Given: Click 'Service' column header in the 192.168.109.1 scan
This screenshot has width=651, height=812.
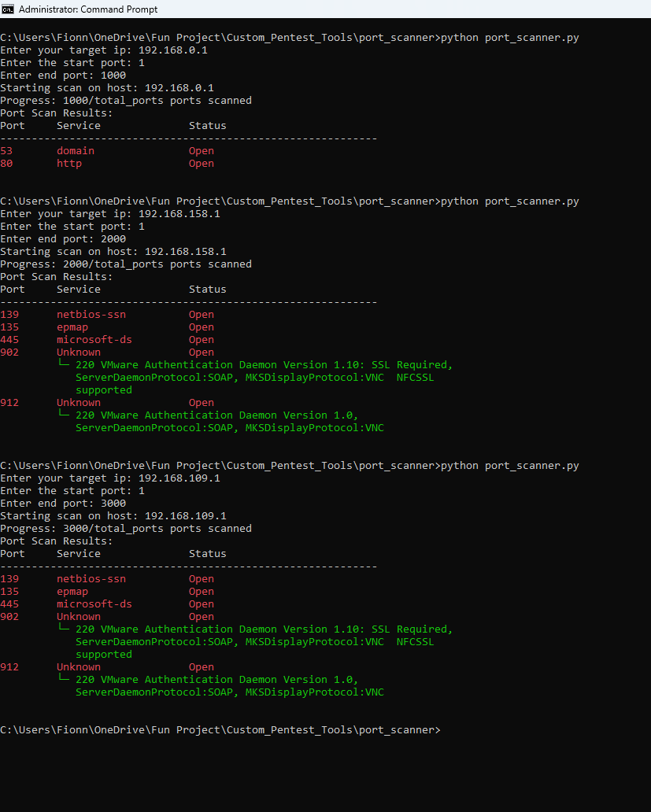Looking at the screenshot, I should pyautogui.click(x=79, y=554).
